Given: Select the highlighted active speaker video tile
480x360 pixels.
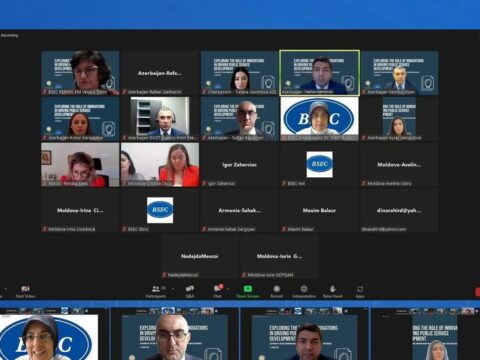Looking at the screenshot, I should pyautogui.click(x=319, y=73).
